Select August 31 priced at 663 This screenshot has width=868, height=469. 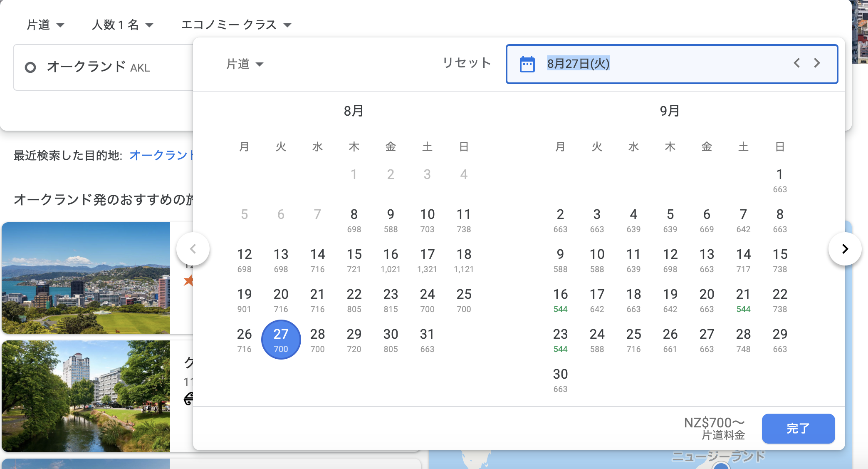(427, 340)
